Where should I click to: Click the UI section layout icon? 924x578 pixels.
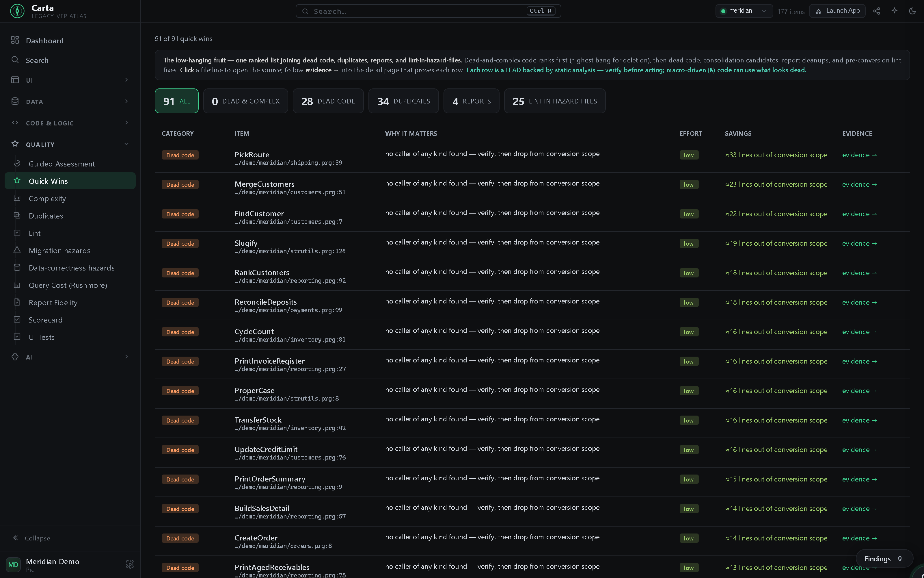[x=15, y=80]
